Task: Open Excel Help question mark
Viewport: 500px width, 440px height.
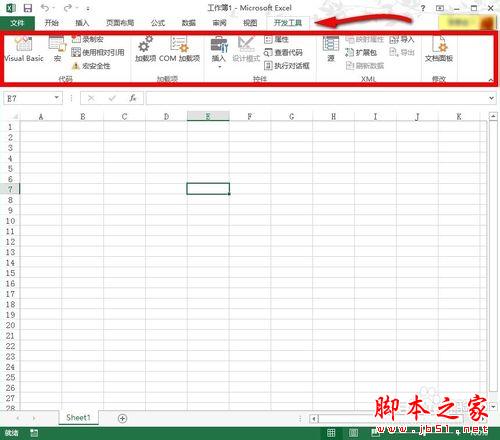Action: [423, 8]
